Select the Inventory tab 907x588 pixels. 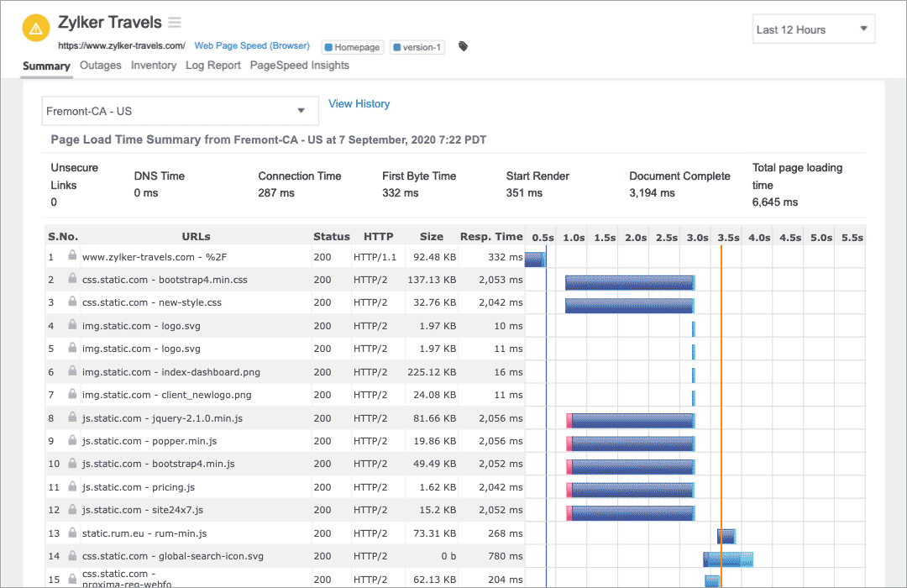pyautogui.click(x=154, y=66)
